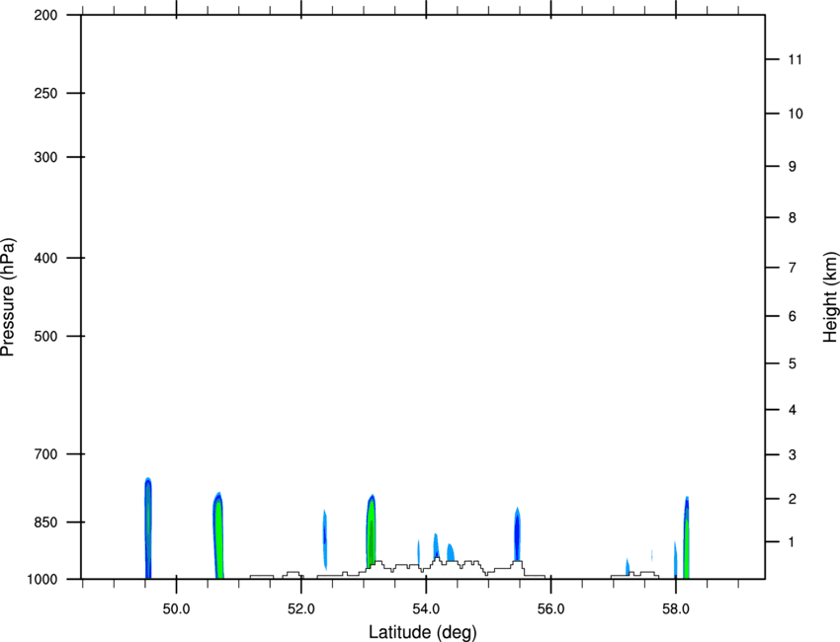This screenshot has width=840, height=642.
Task: Click the 58.0 latitude label
Action: [676, 608]
